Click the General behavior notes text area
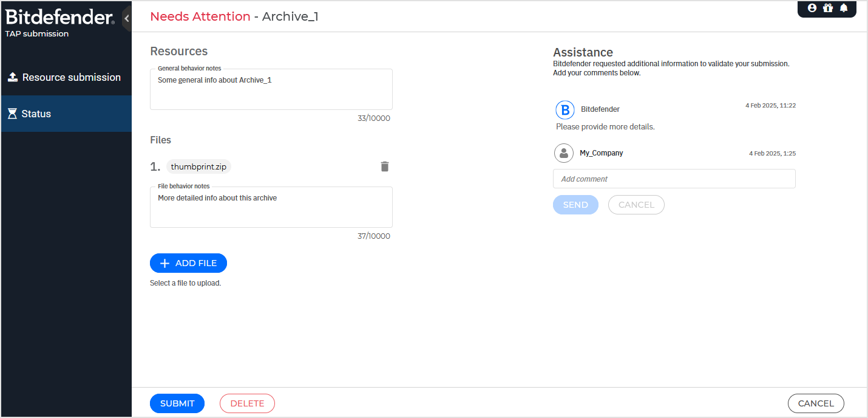Image resolution: width=868 pixels, height=418 pixels. coord(271,90)
